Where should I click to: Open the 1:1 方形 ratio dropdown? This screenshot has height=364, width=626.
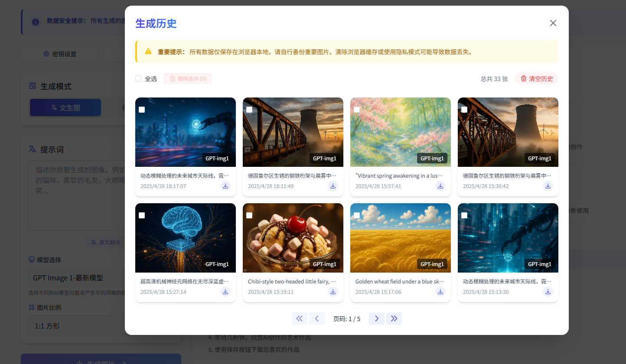(77, 326)
